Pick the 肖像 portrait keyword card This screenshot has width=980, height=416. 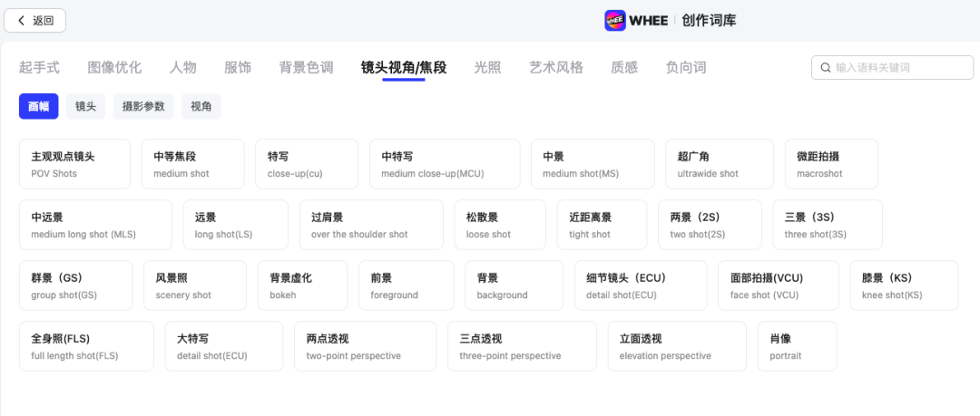click(797, 346)
